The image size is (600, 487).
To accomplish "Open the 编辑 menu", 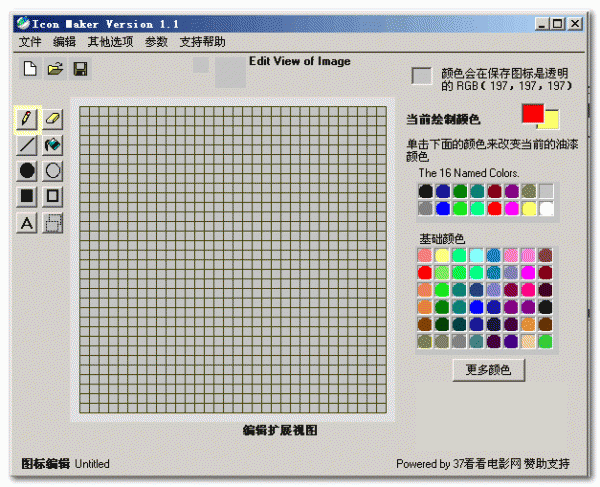I will (x=64, y=42).
